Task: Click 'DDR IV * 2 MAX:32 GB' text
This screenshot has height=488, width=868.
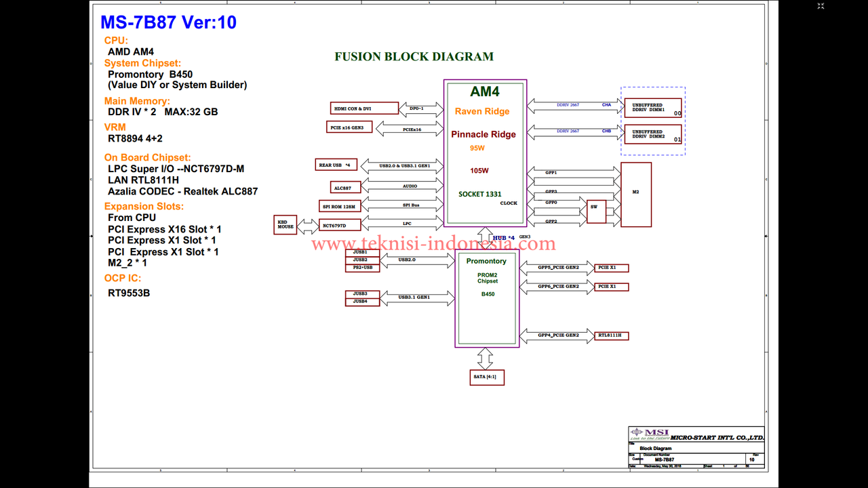Action: click(163, 112)
